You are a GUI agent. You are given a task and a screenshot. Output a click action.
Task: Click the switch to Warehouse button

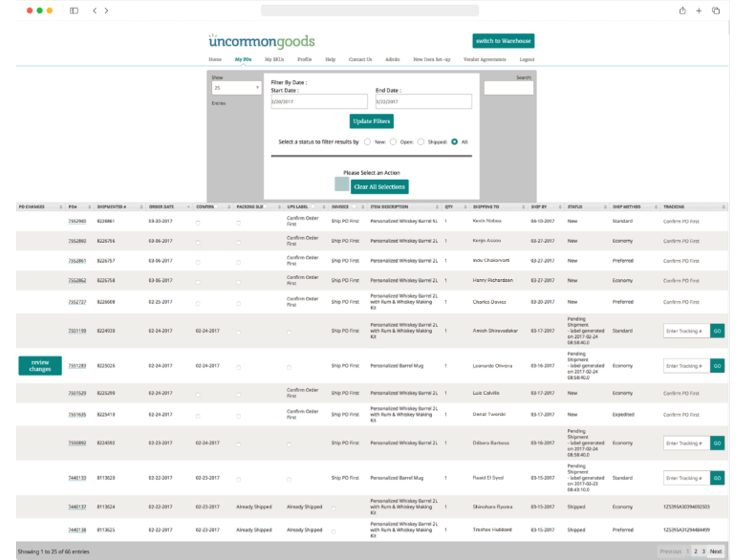503,41
